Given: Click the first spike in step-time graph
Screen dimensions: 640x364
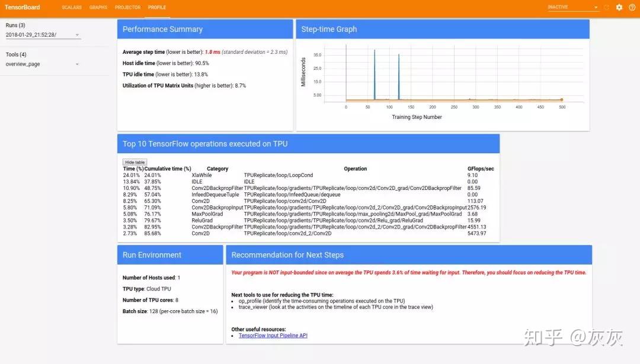Looking at the screenshot, I should (375, 75).
